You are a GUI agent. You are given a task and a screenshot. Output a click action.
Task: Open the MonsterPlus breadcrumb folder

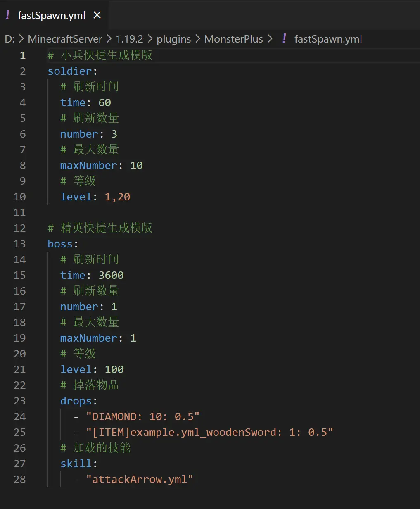click(x=234, y=39)
